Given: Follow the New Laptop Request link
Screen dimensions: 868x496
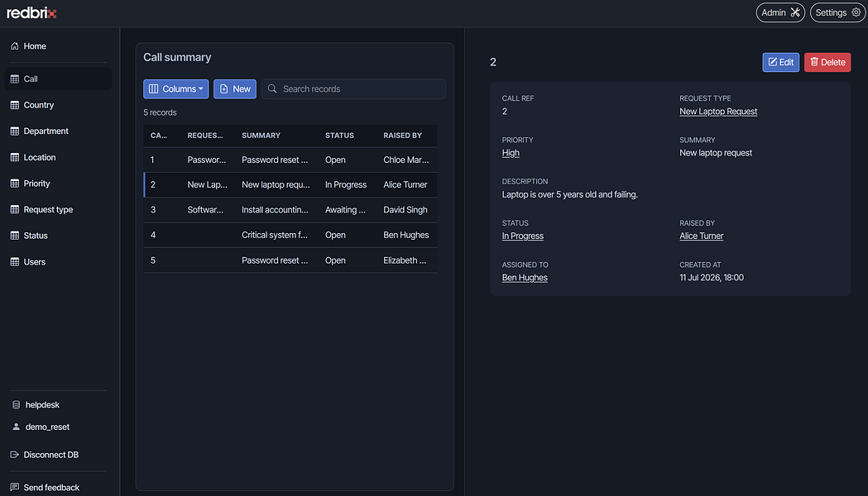Looking at the screenshot, I should pyautogui.click(x=718, y=111).
